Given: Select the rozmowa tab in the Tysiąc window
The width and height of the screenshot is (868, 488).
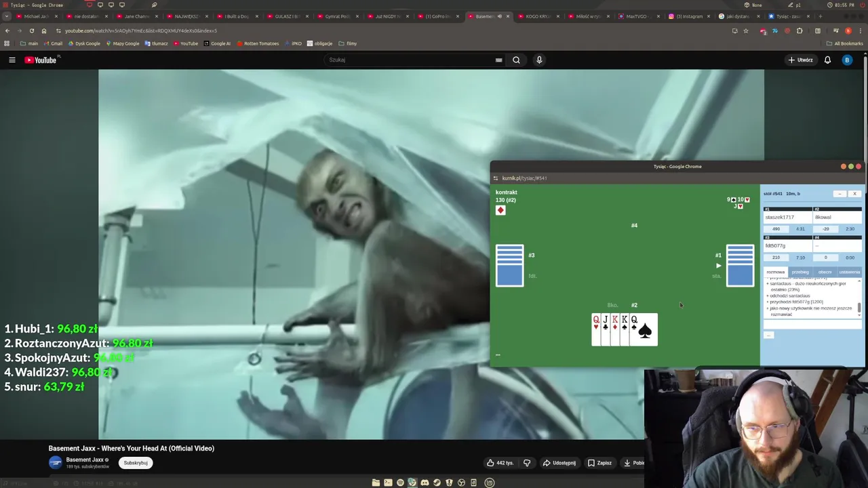Looking at the screenshot, I should 776,272.
